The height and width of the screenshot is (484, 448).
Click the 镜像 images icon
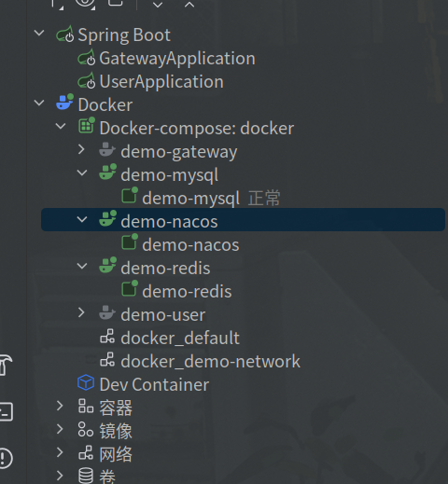click(x=86, y=430)
